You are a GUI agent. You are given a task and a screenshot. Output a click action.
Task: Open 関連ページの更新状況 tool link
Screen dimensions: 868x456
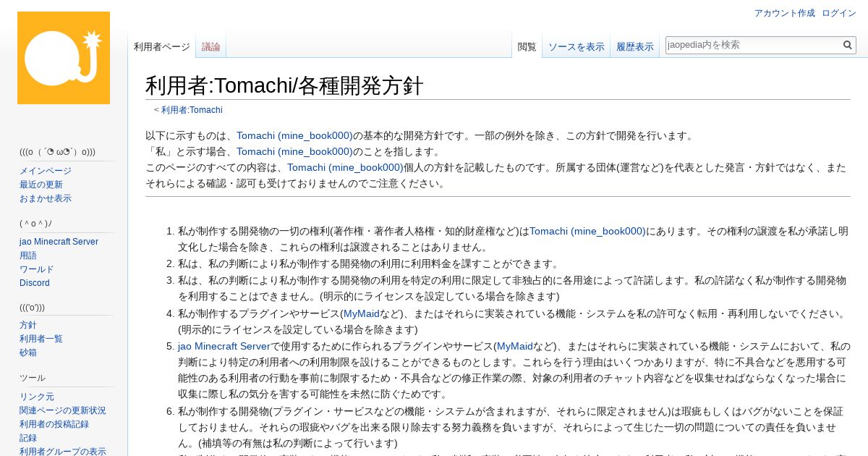pyautogui.click(x=63, y=410)
